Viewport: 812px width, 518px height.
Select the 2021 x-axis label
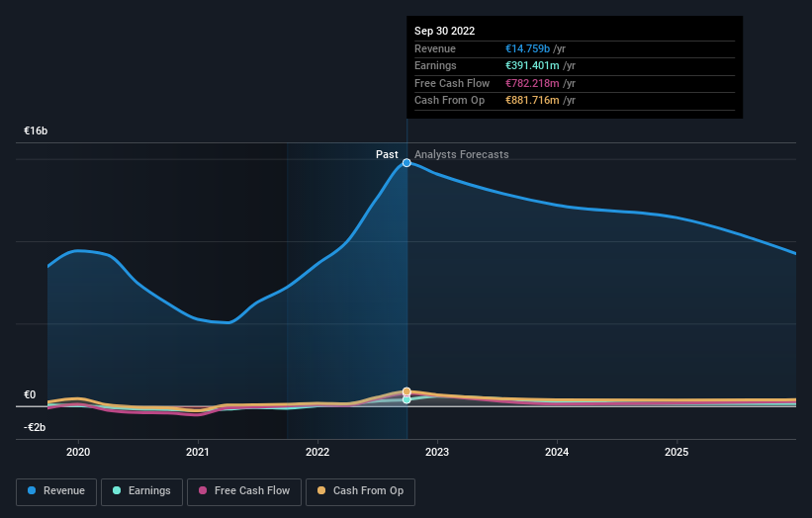coord(198,452)
